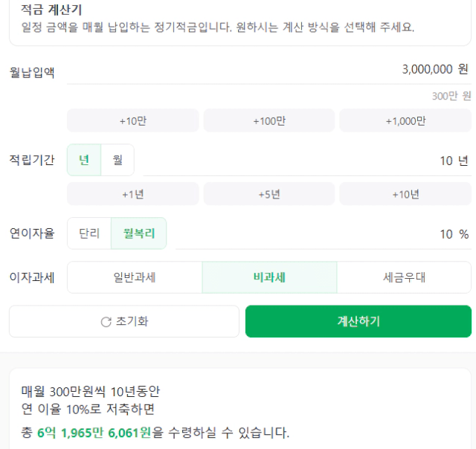Screen dimensions: 476x449
Task: Select 월복리 compound interest option
Action: pos(139,233)
